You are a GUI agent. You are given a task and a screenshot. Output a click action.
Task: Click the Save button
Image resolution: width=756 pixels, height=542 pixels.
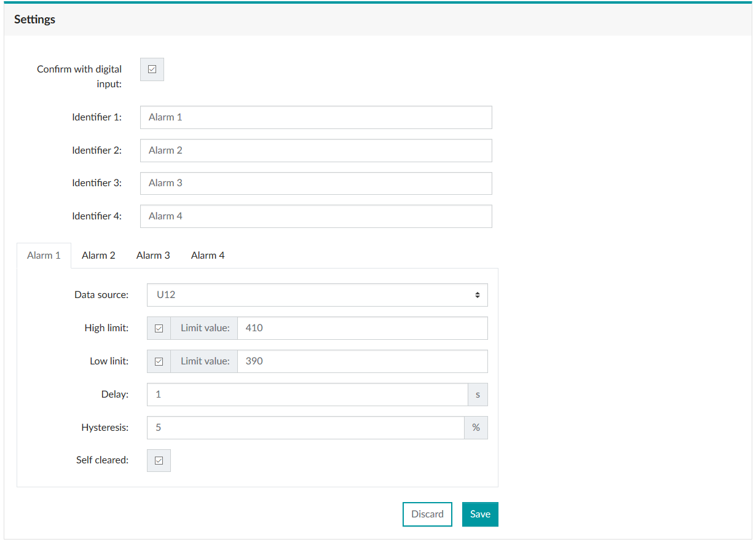point(480,514)
